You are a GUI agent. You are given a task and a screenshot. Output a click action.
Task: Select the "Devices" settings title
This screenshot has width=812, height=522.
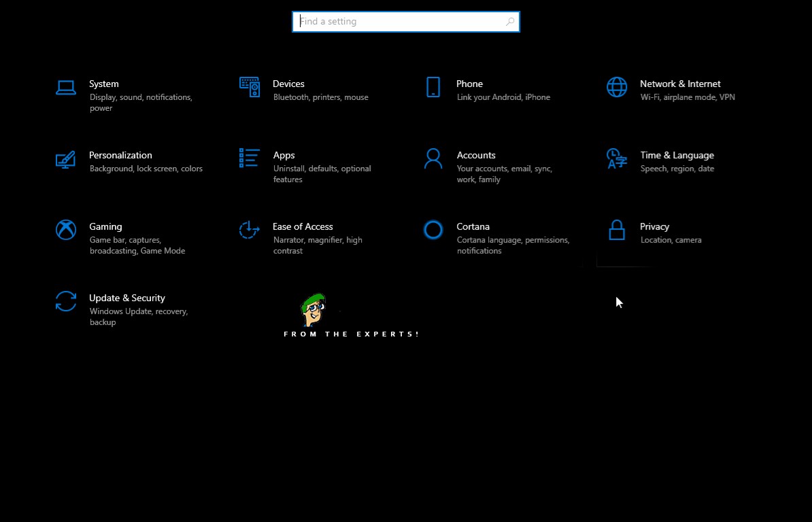288,84
